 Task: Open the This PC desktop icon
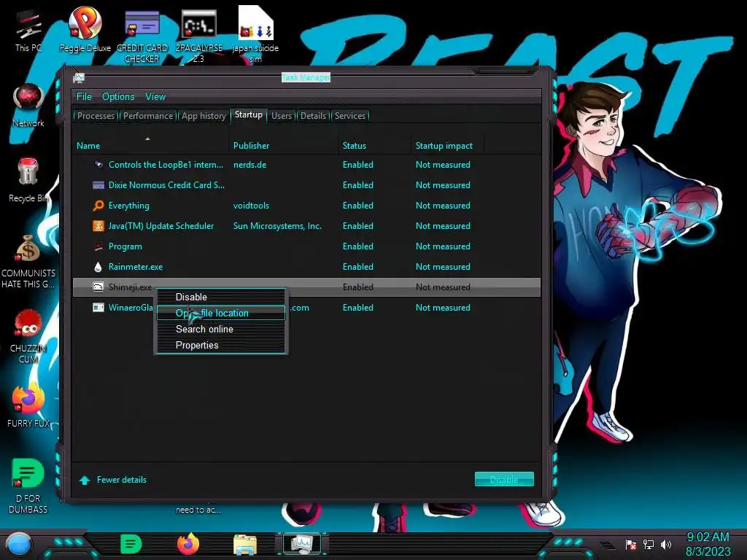[x=28, y=31]
